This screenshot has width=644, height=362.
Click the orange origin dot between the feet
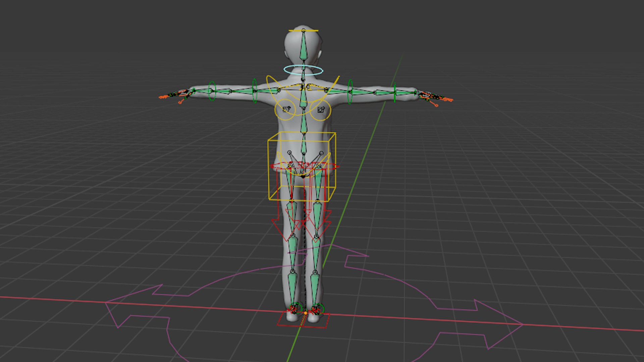click(x=305, y=313)
